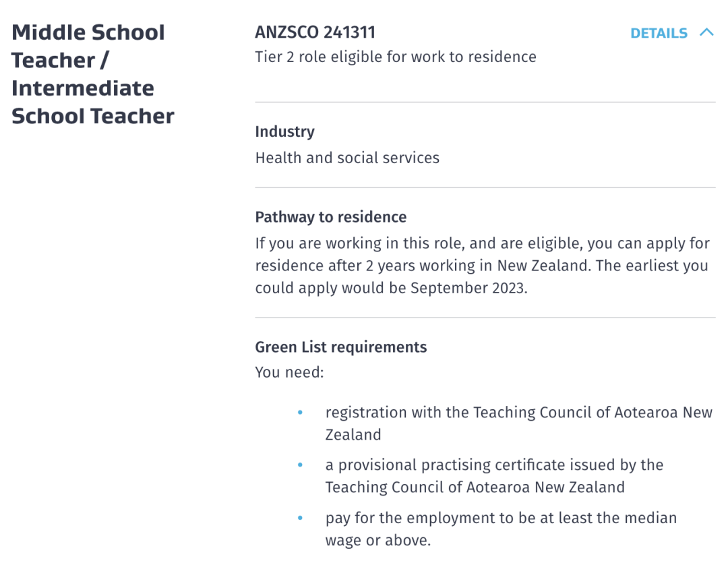Select the Green List requirements subheading
Image resolution: width=728 pixels, height=565 pixels.
(x=341, y=347)
